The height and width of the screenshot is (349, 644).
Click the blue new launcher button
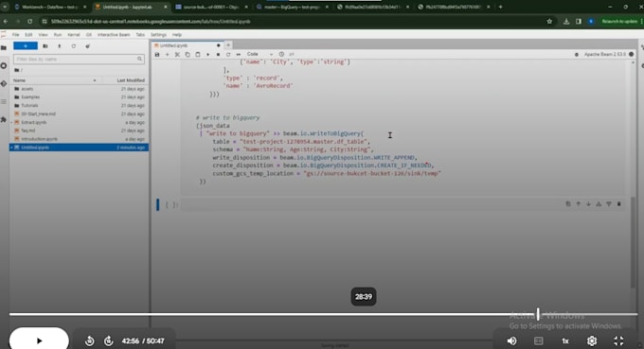coord(26,46)
